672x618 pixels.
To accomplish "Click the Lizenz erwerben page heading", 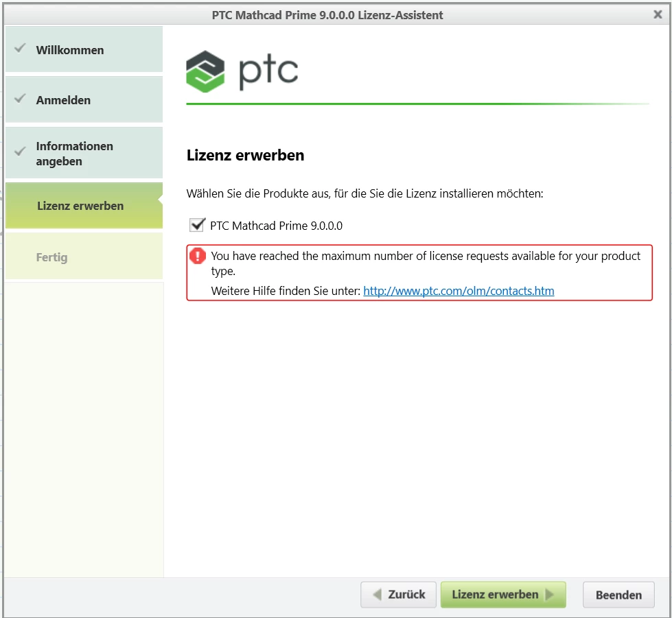I will (245, 155).
